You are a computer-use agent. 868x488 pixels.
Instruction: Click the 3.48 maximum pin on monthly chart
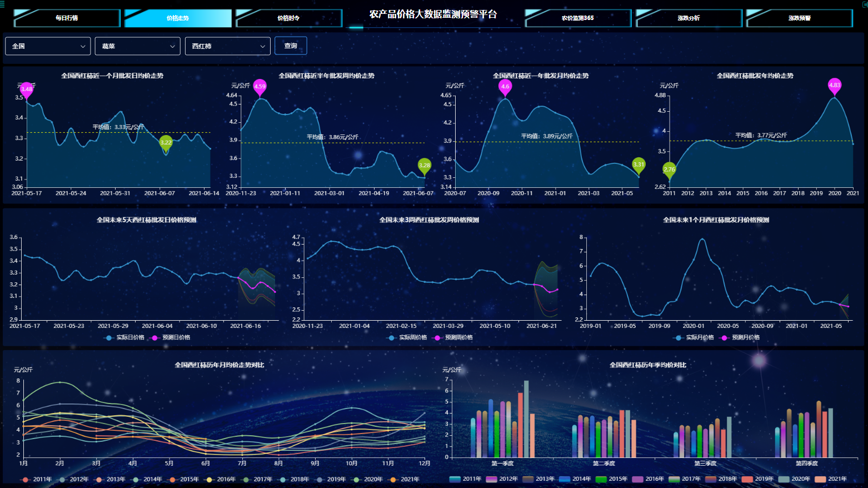[x=26, y=89]
